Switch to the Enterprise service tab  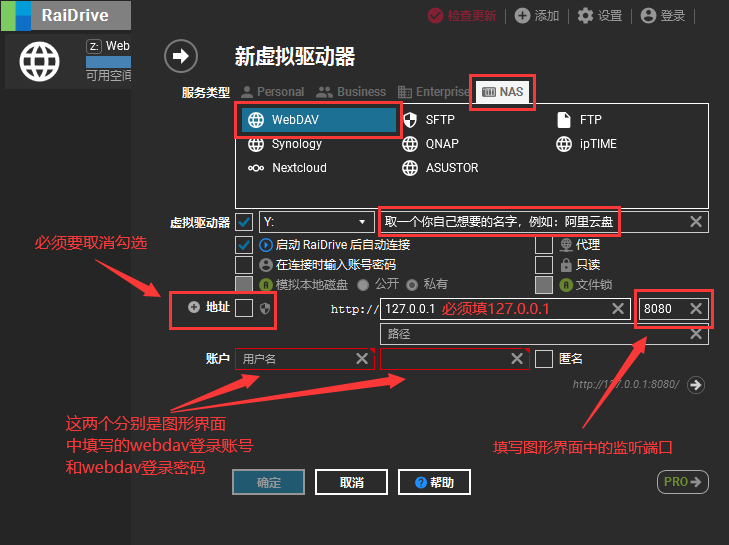click(433, 92)
